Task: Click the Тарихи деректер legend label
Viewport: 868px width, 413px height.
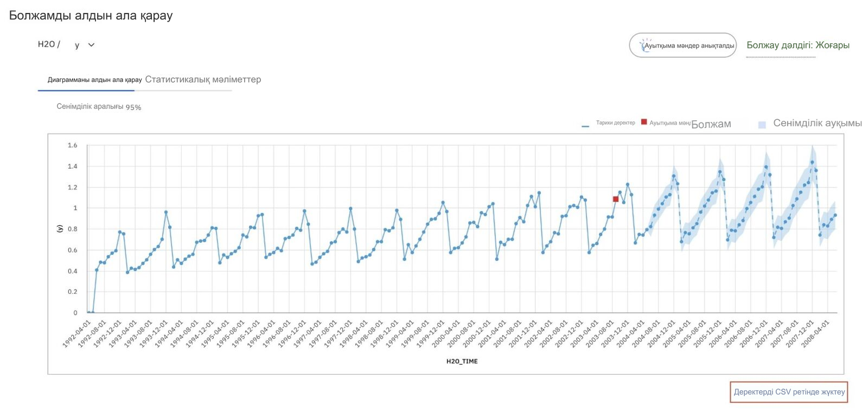Action: coord(615,123)
